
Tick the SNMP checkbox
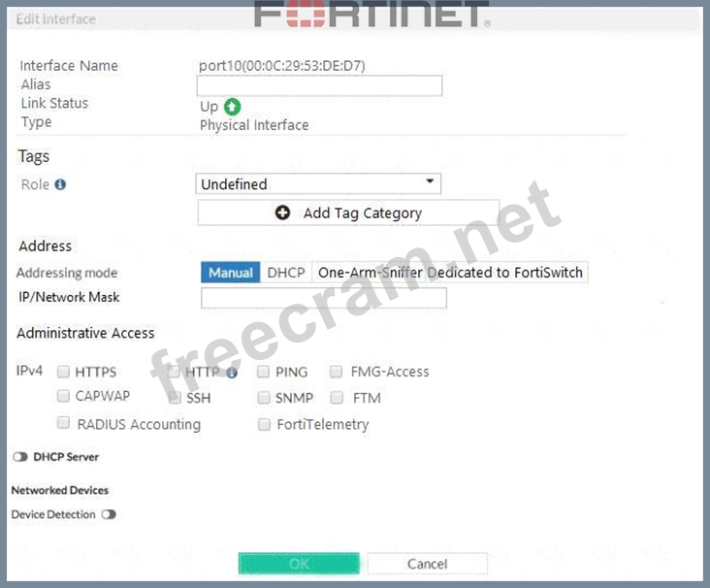click(x=264, y=398)
